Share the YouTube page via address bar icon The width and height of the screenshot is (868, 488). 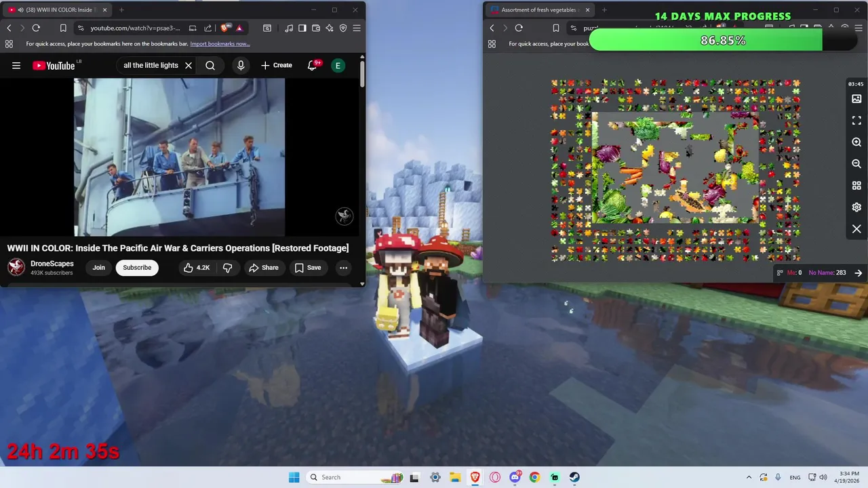point(208,28)
